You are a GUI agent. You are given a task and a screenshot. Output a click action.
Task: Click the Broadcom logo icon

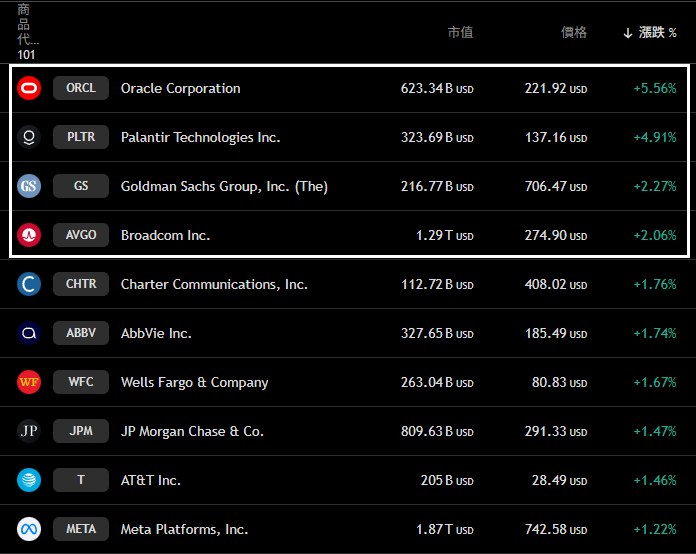click(29, 235)
